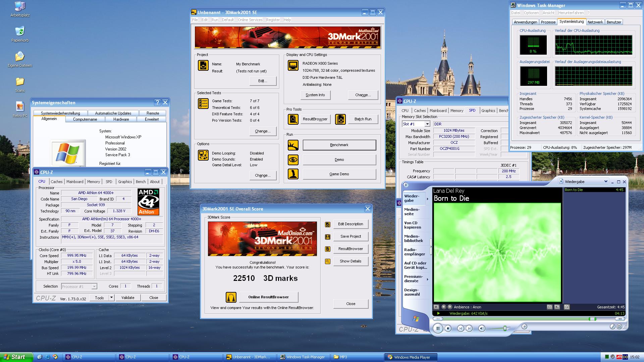Open the Tools dropdown arrow in CPU-Z

point(111,298)
